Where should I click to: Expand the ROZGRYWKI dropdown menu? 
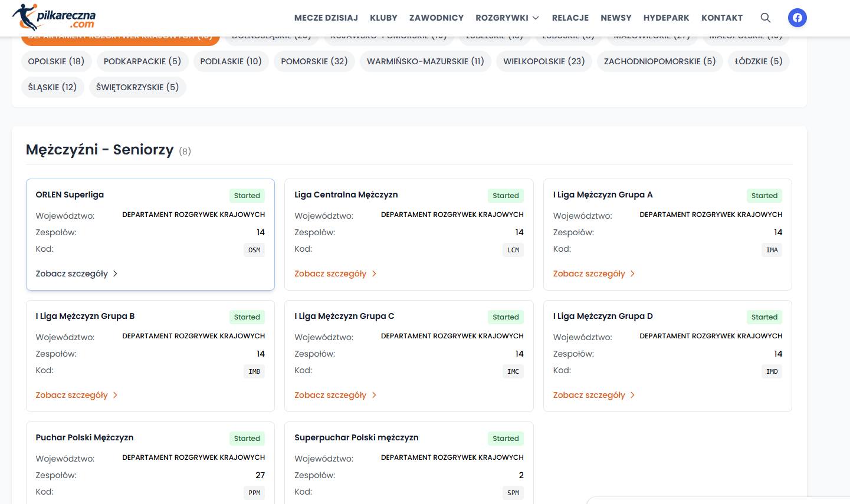[x=507, y=18]
